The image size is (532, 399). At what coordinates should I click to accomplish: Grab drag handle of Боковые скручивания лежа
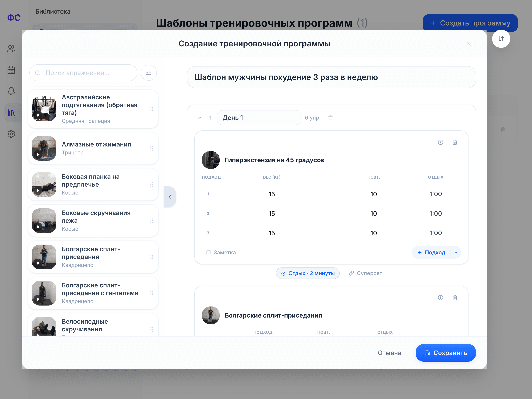pyautogui.click(x=151, y=221)
